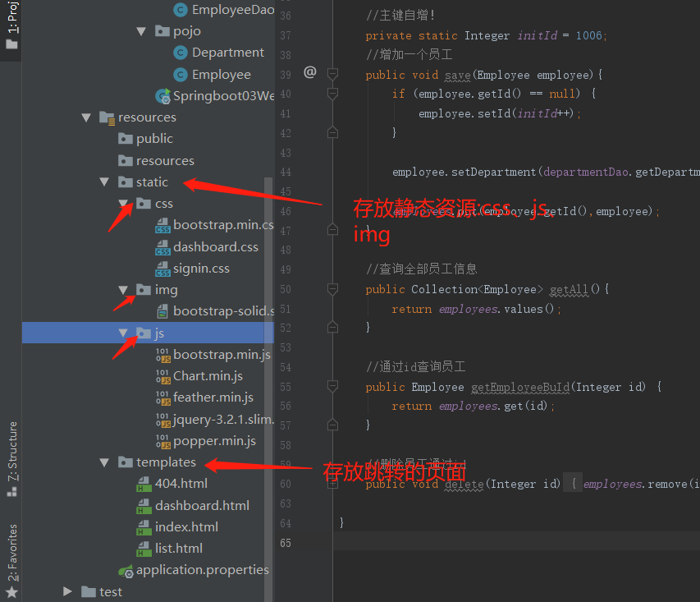Click the Springboot03We application class icon
700x602 pixels.
[162, 96]
